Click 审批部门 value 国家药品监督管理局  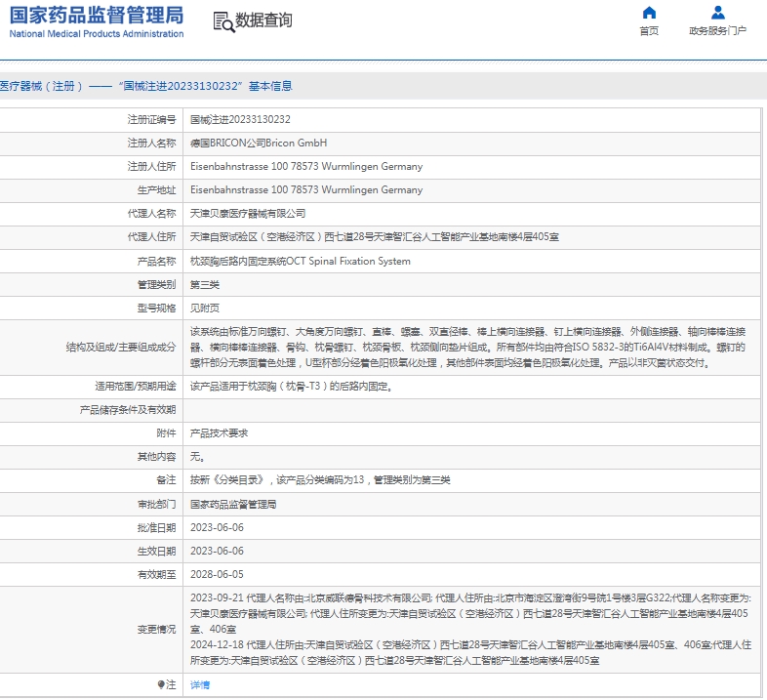tap(233, 504)
